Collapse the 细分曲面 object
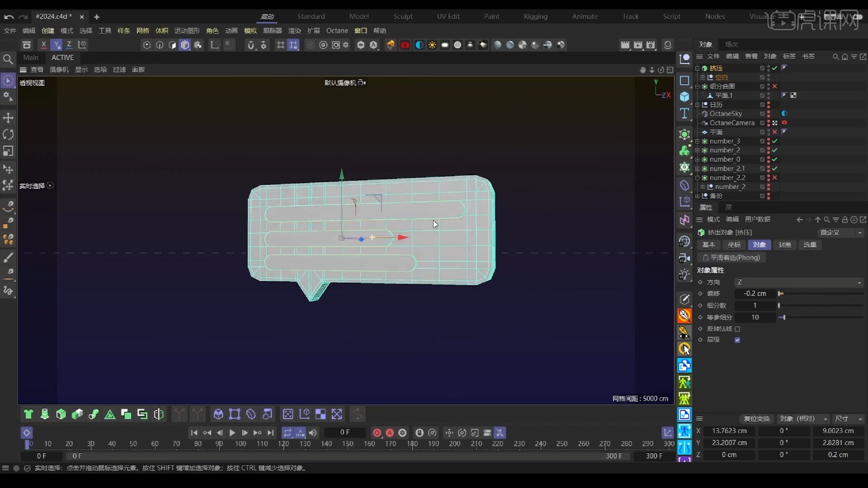This screenshot has width=868, height=488. tap(698, 86)
